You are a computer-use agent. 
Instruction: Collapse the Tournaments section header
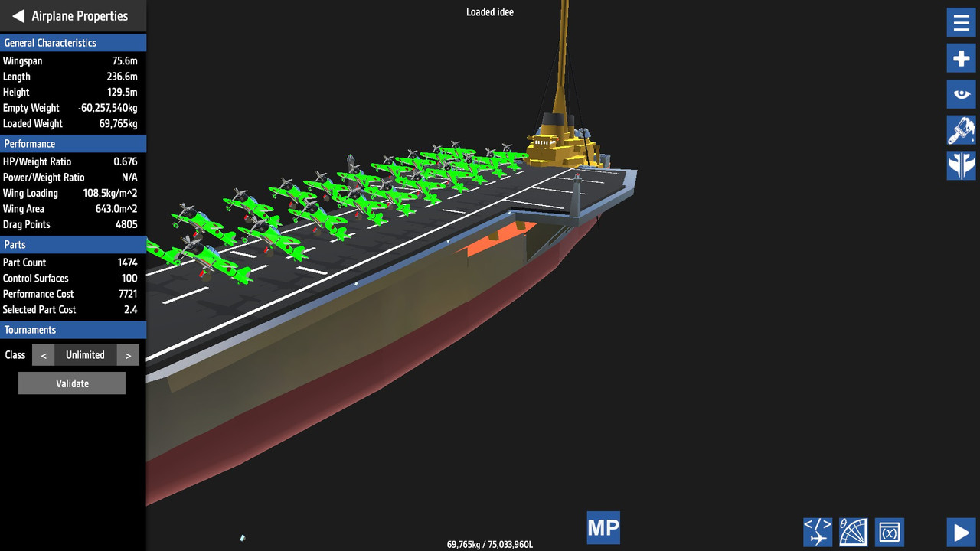click(x=73, y=330)
